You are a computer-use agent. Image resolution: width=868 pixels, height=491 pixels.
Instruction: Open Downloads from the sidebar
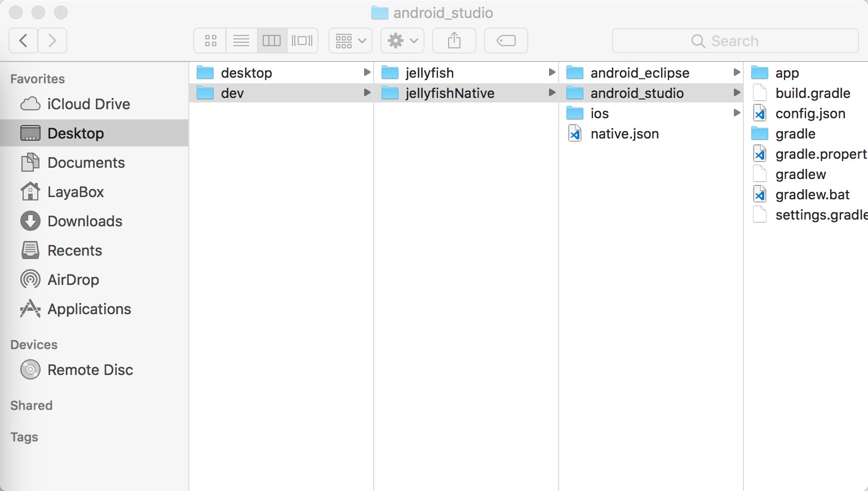pos(94,221)
